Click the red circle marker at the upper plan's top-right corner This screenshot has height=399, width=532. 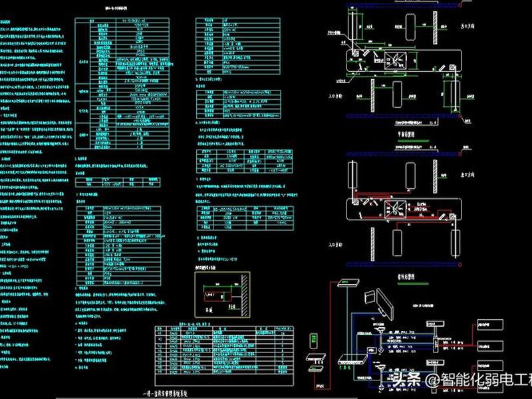tap(460, 5)
